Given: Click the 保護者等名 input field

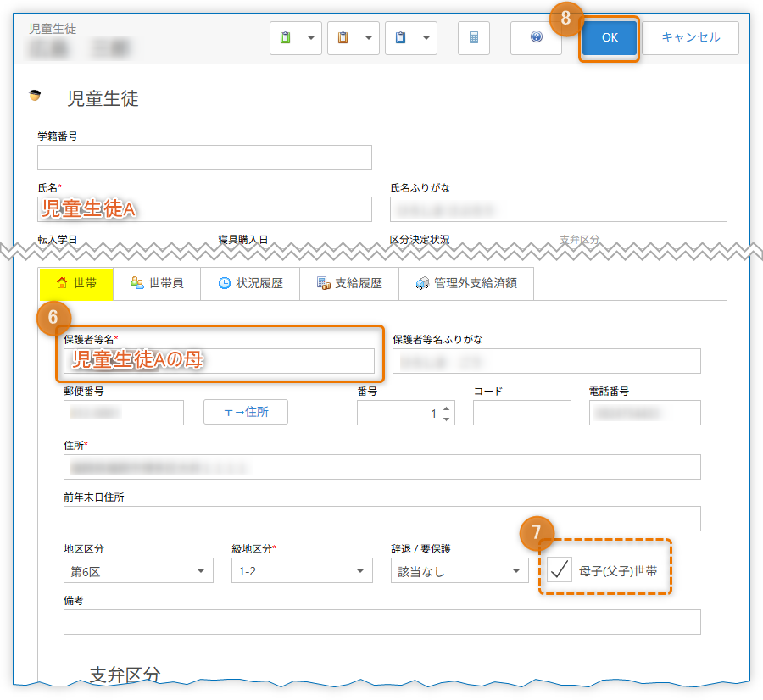Looking at the screenshot, I should 219,361.
